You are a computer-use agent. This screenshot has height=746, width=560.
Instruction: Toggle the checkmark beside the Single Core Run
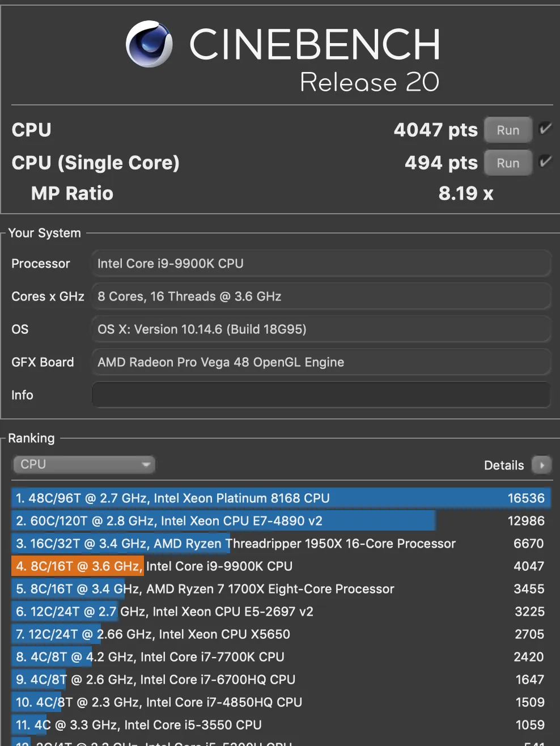tap(545, 162)
